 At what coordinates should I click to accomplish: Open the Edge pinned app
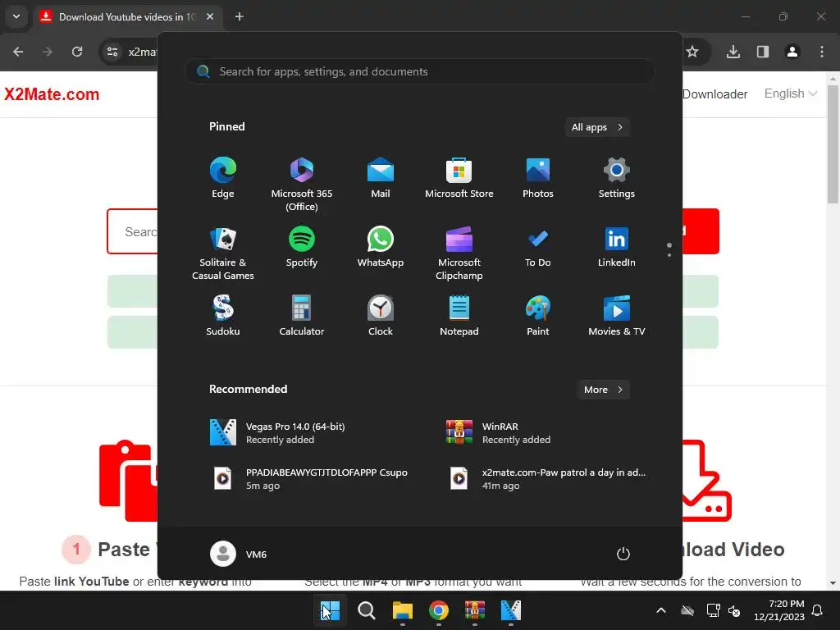click(x=223, y=178)
